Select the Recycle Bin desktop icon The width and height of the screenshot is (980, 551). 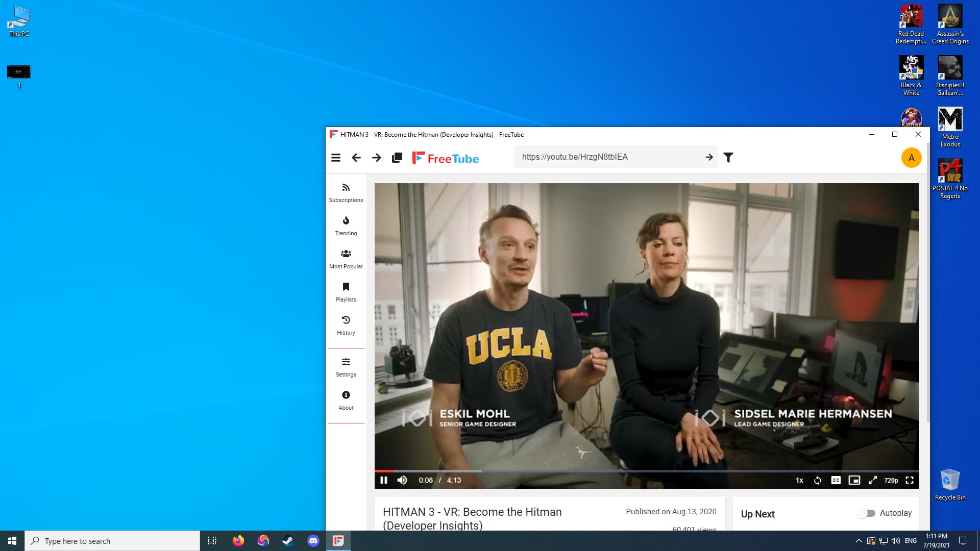pos(950,485)
